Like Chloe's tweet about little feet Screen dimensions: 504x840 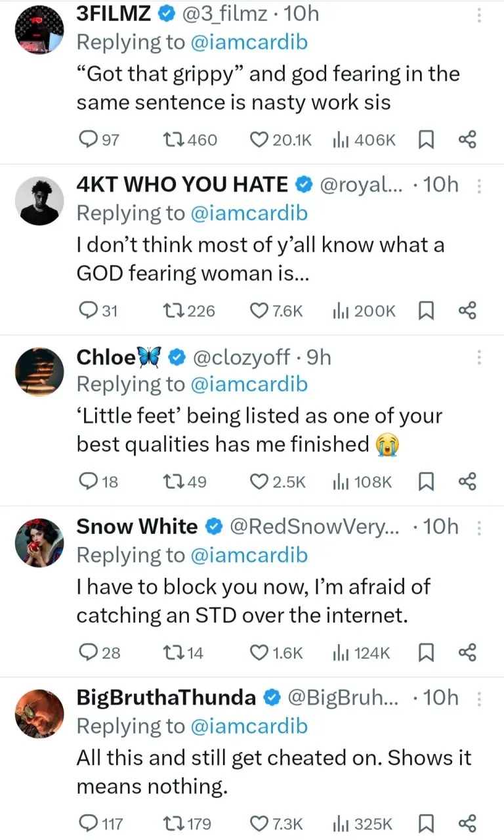(x=260, y=481)
